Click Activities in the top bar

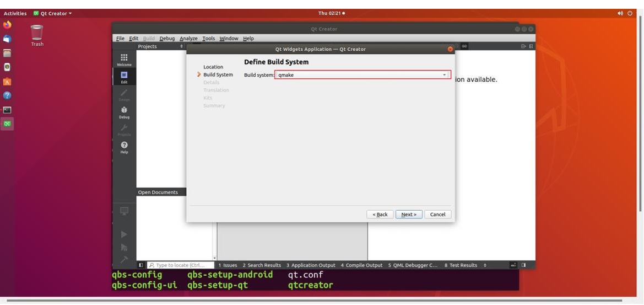(x=15, y=14)
